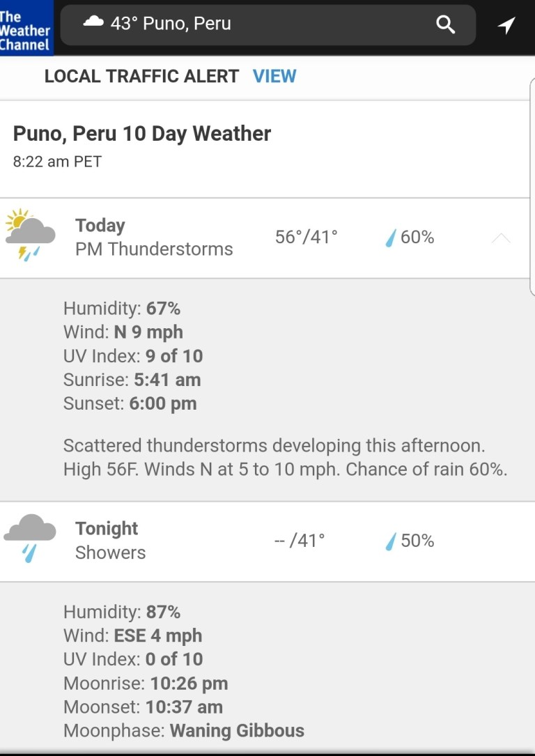Viewport: 535px width, 756px height.
Task: Tap the Today forecast description text
Action: pos(285,457)
